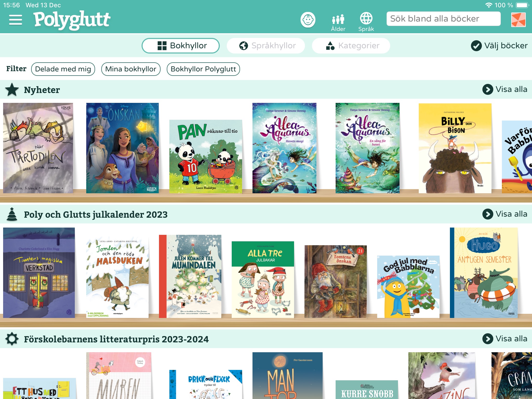Open the hamburger menu
Image resolution: width=532 pixels, height=399 pixels.
(15, 20)
